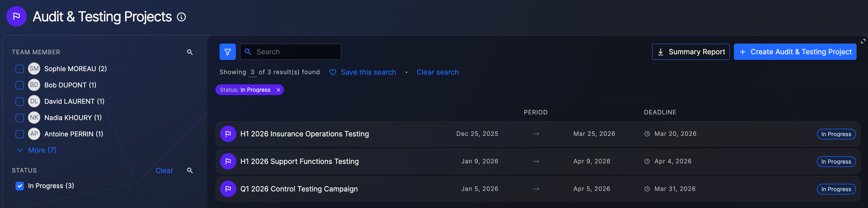Click flag icon of Insurance Operations Testing
868x208 pixels.
tap(228, 134)
